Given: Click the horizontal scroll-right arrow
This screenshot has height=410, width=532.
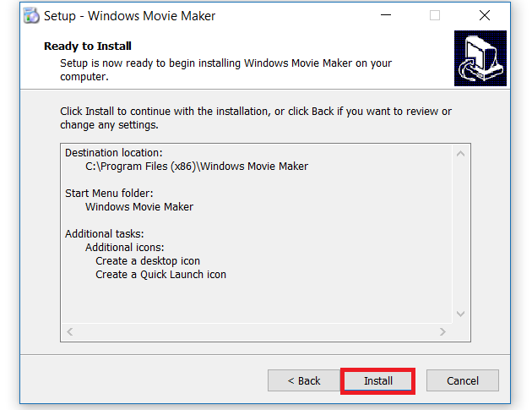Looking at the screenshot, I should point(442,331).
